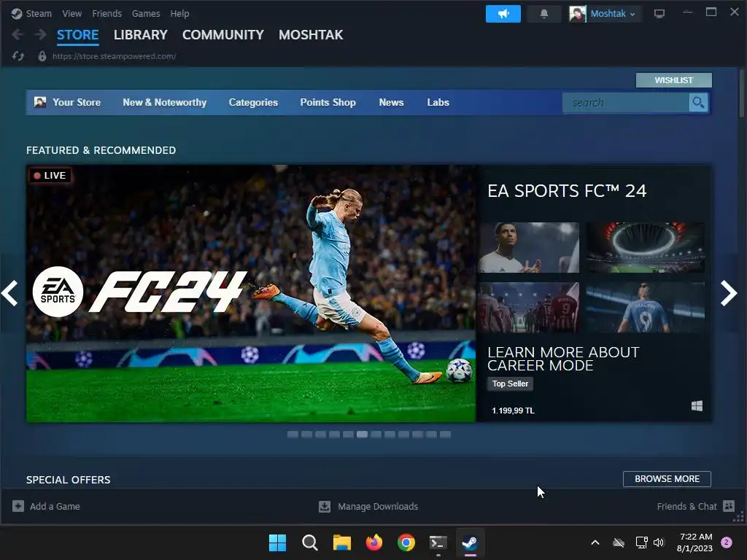Viewport: 747px width, 560px height.
Task: Switch to the COMMUNITY tab
Action: pyautogui.click(x=223, y=35)
